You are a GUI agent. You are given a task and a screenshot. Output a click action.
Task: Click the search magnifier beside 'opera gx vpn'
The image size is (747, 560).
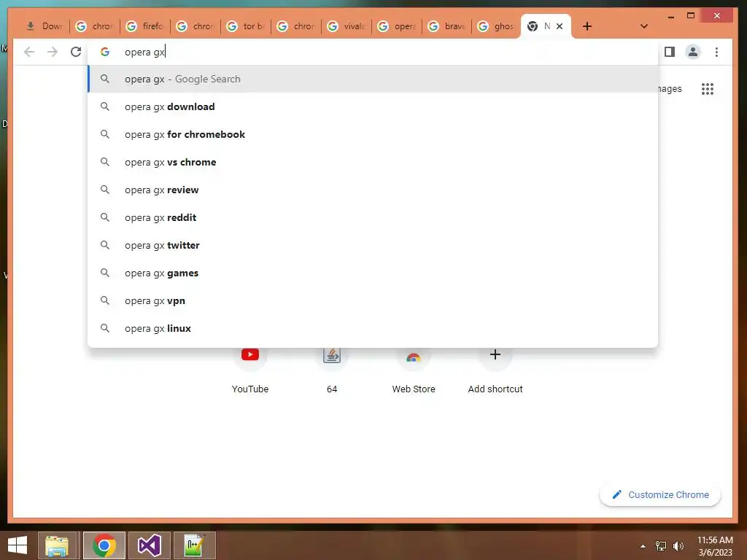[105, 300]
